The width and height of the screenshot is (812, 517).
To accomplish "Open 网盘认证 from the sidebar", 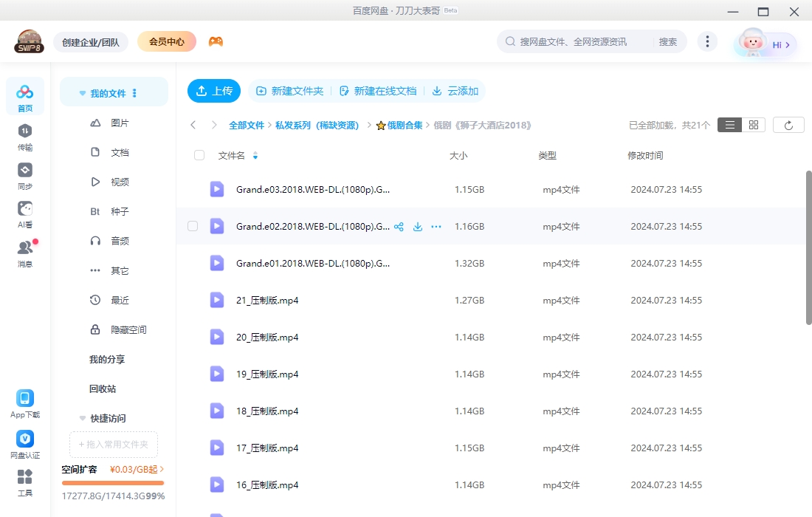I will (24, 443).
